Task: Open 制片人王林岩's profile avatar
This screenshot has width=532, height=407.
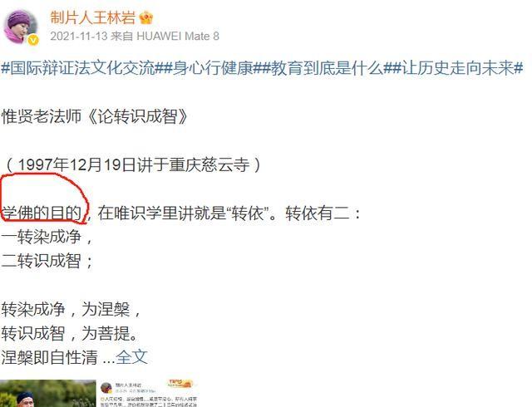Action: click(x=20, y=27)
